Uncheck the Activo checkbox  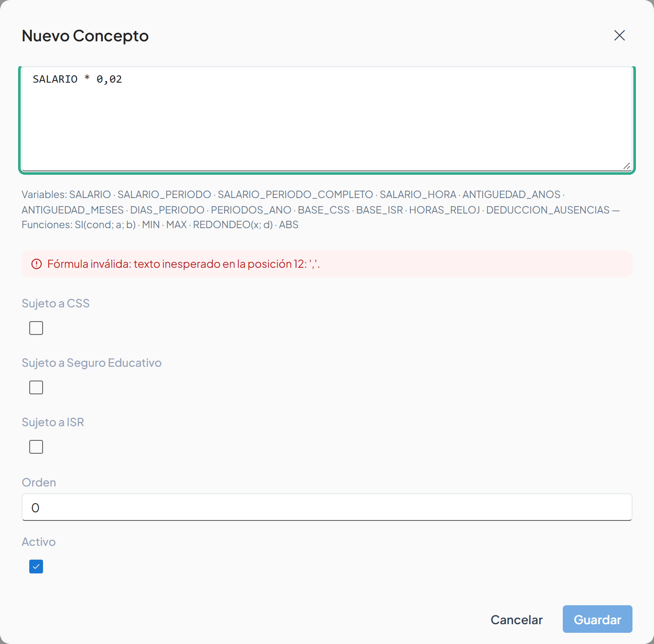click(x=36, y=567)
